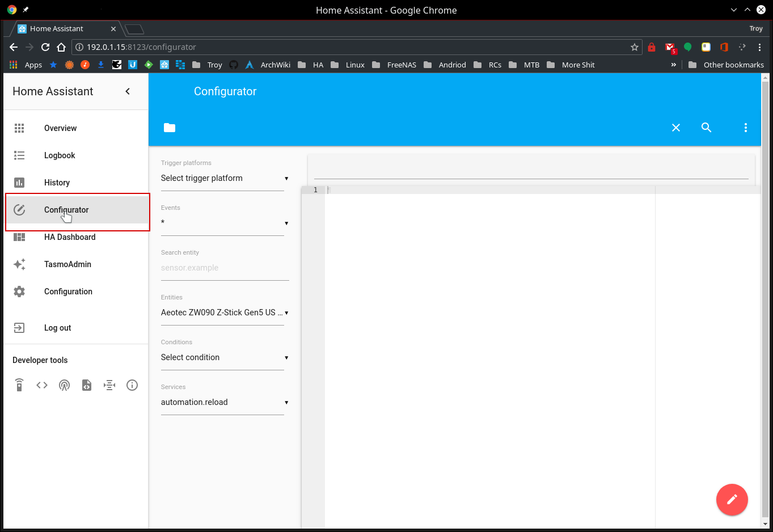Screen dimensions: 773x532
Task: Show hidden bookmarks with the double chevron
Action: point(674,65)
